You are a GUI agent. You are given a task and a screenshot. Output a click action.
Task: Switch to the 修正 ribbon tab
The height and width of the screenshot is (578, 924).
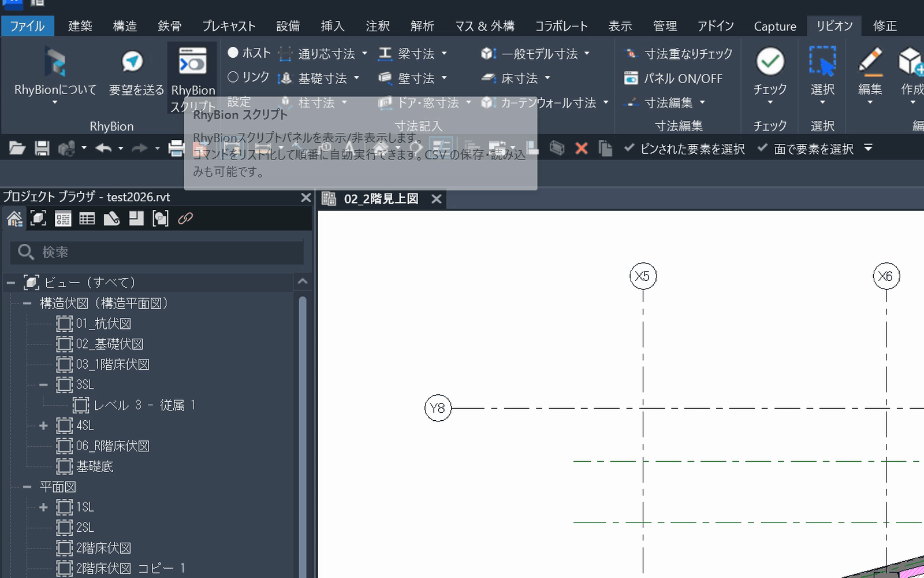tap(885, 26)
